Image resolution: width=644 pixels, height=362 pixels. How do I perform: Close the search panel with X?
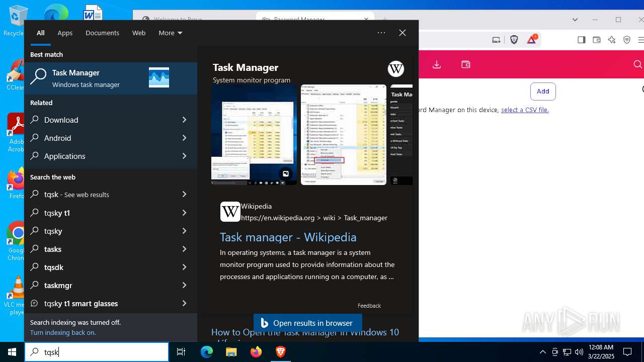[403, 33]
